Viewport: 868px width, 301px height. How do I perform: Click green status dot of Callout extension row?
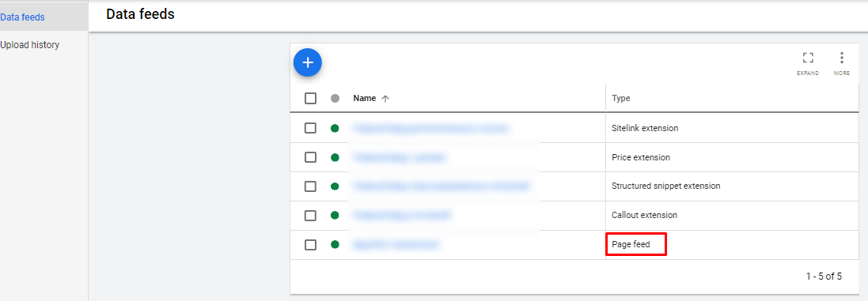click(x=335, y=216)
